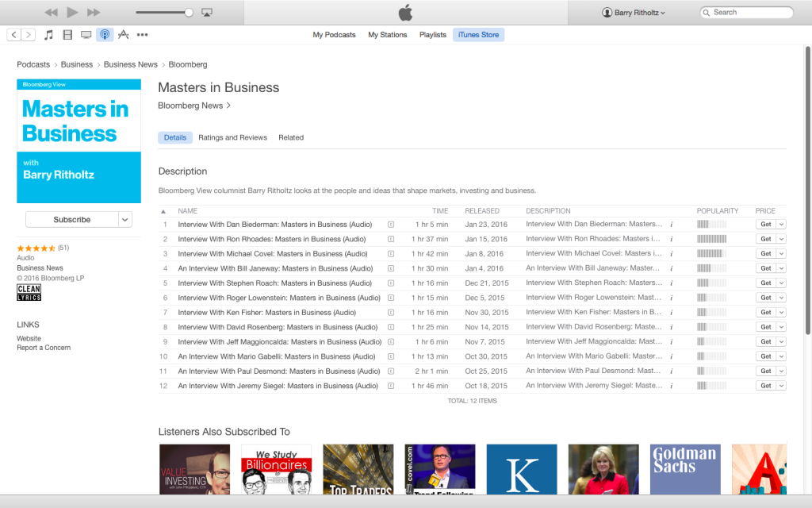Get the Dan Biederman interview episode
The height and width of the screenshot is (508, 812).
(x=765, y=225)
